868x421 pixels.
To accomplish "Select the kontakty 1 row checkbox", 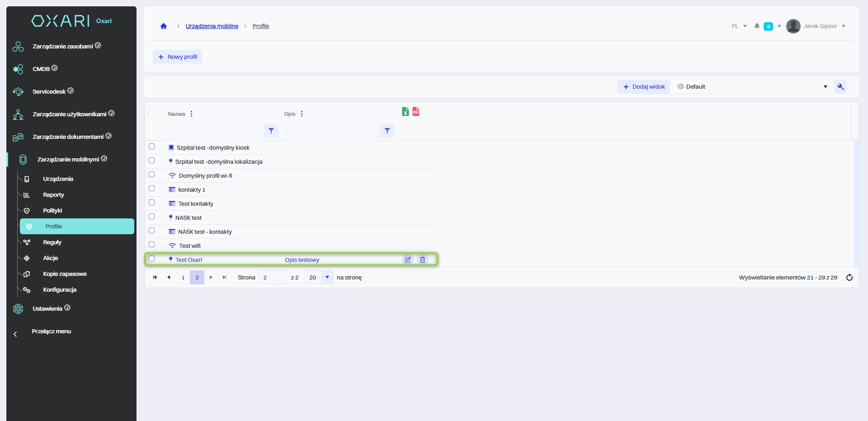I will pos(152,189).
